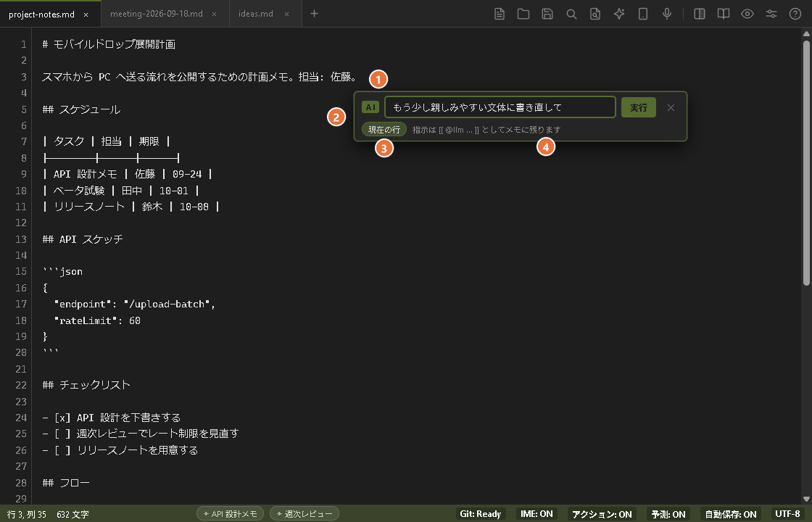Click the AI prompt instruction input field

[500, 107]
